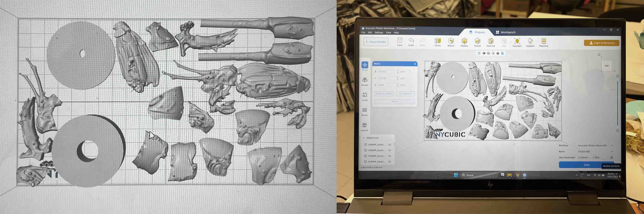Open the Punch tool
644x214 pixels.
pyautogui.click(x=477, y=41)
